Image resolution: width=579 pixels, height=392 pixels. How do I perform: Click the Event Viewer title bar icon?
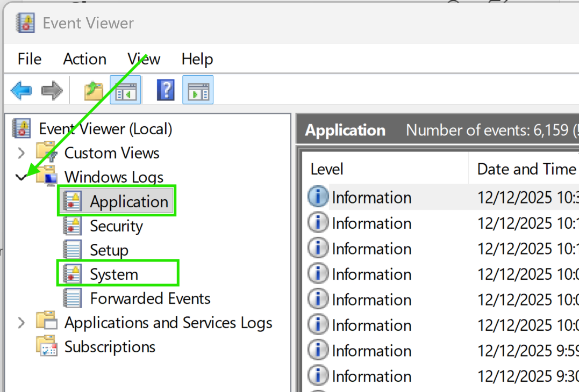[x=25, y=23]
